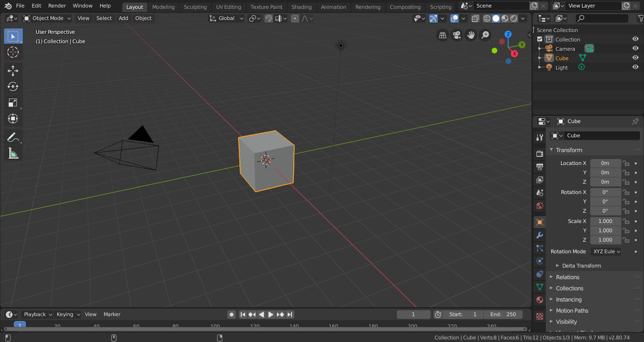Click the play button in timeline
Screen dimensions: 644x342
271,314
